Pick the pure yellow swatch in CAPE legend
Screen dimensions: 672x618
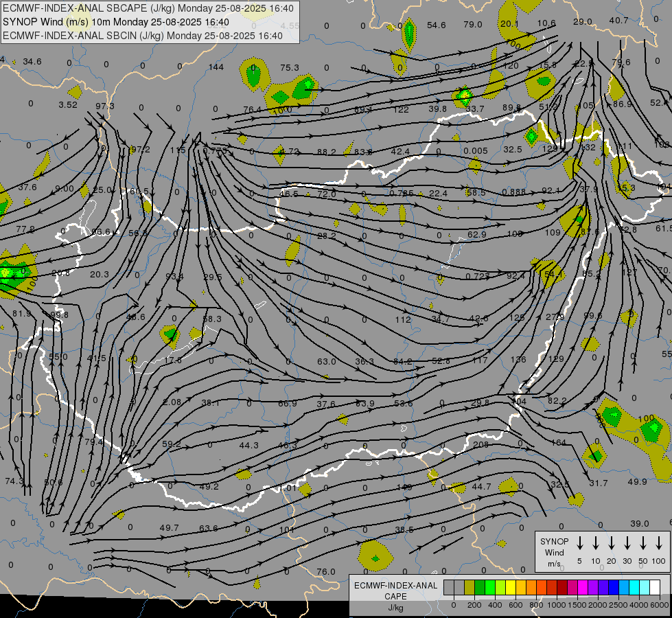(511, 587)
